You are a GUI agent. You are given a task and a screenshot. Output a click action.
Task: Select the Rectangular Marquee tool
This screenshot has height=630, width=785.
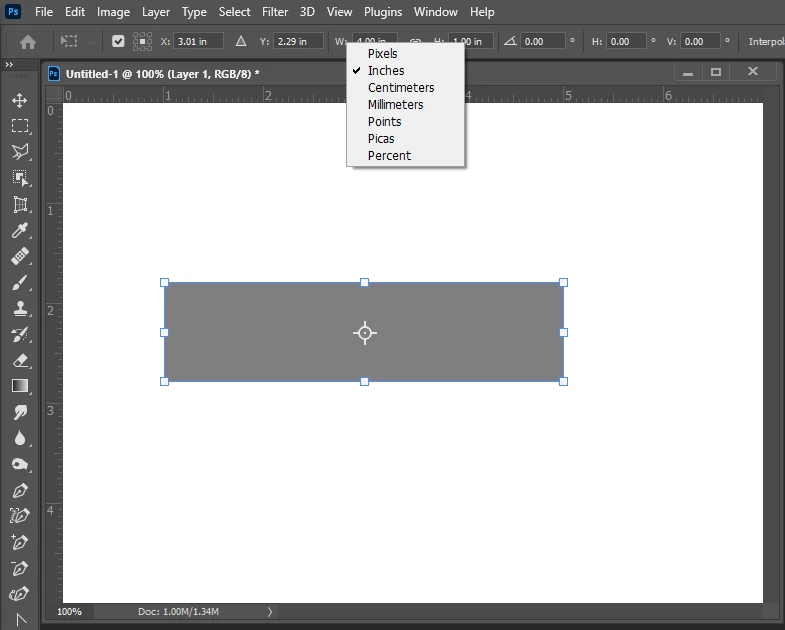20,126
